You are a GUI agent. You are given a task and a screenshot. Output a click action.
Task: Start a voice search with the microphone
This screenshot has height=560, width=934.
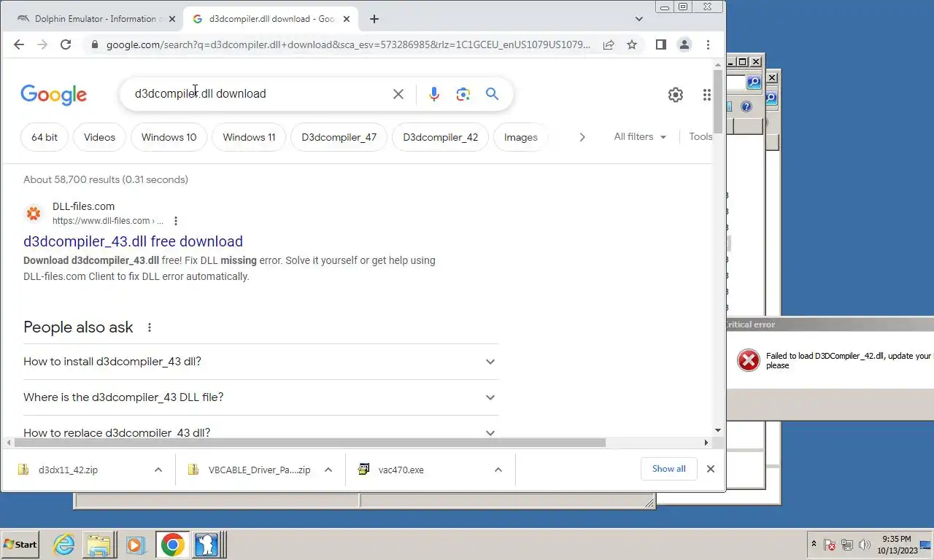(434, 94)
